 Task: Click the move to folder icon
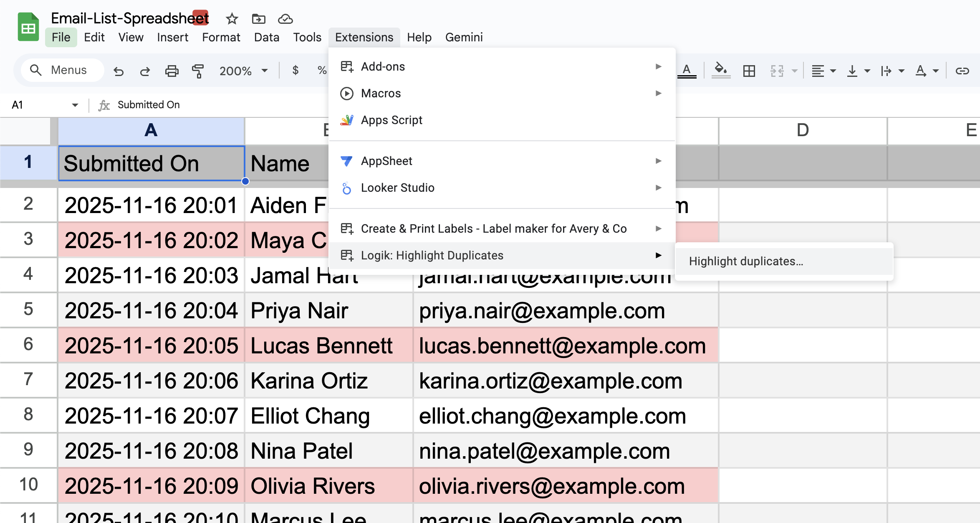[x=258, y=19]
